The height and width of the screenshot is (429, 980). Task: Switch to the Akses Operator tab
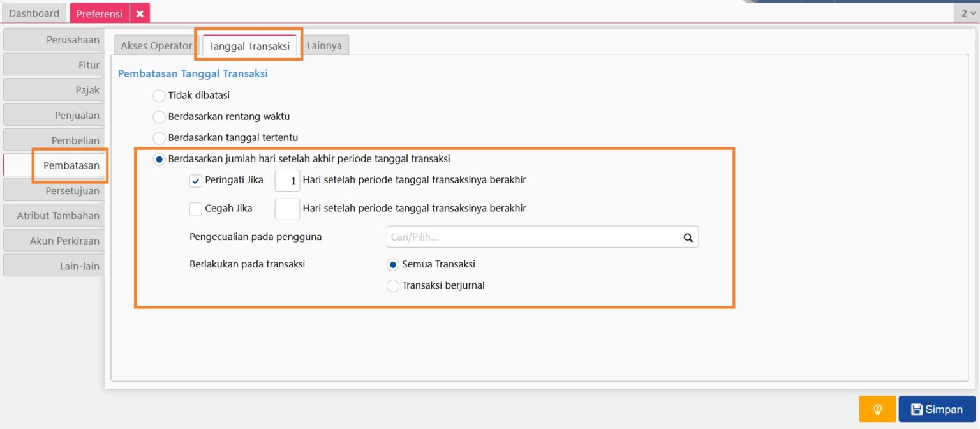click(156, 45)
